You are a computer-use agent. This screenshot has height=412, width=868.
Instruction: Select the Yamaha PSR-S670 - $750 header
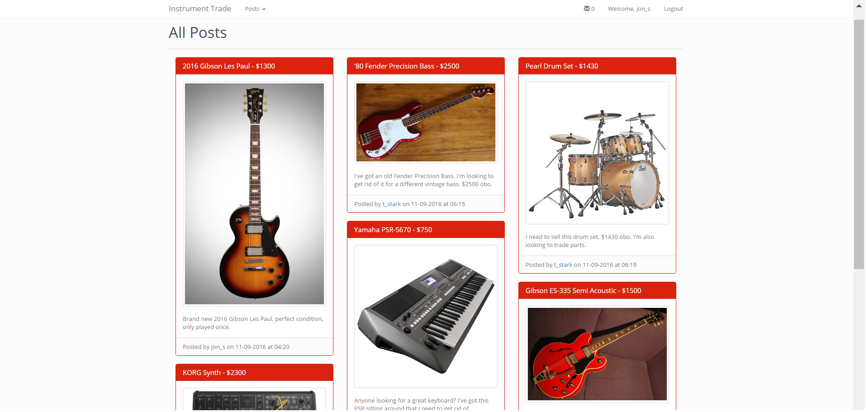pyautogui.click(x=426, y=230)
